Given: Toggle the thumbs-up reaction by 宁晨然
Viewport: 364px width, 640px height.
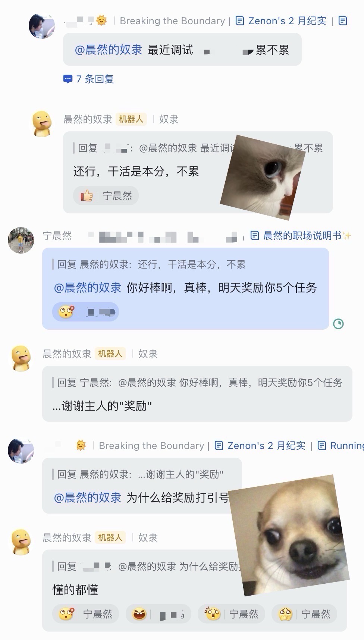Looking at the screenshot, I should [106, 196].
